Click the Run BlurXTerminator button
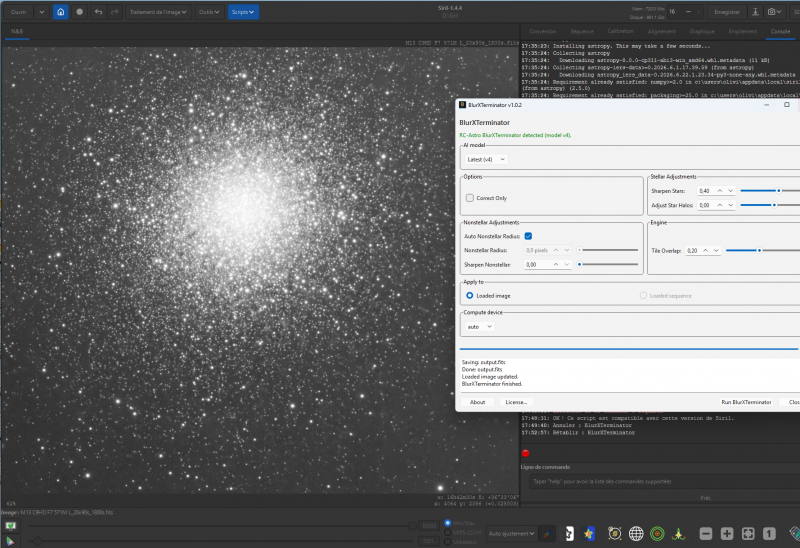This screenshot has width=800, height=548. (746, 402)
